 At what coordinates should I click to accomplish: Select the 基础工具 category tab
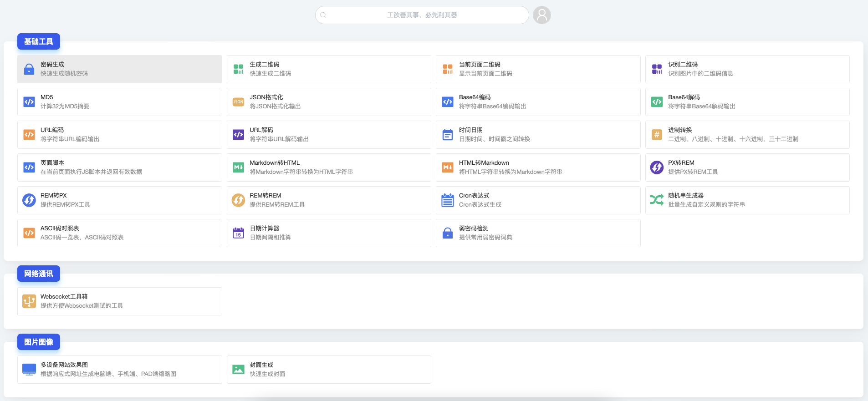tap(39, 41)
